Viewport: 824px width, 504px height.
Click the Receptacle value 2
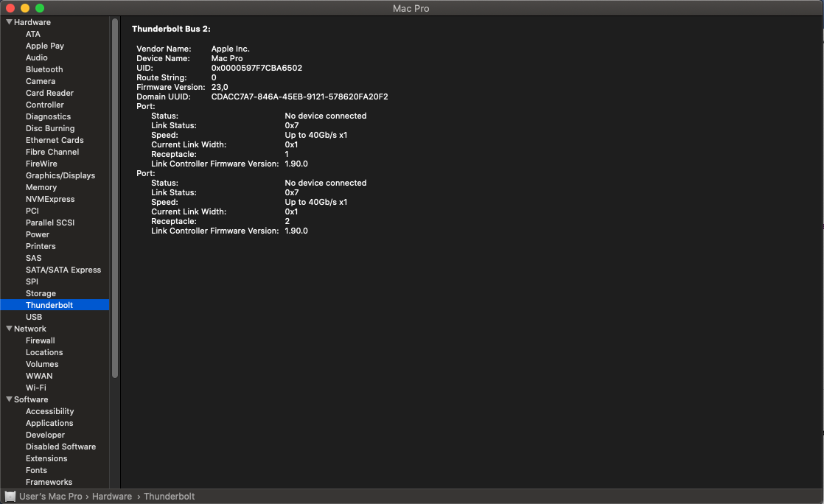click(287, 221)
